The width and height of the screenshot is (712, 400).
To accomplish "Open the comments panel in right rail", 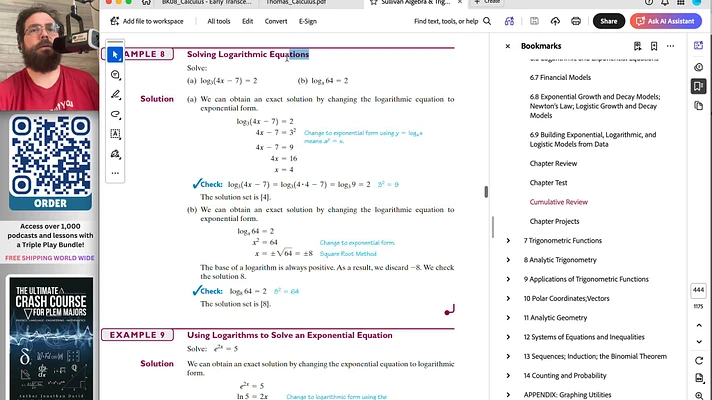I will click(x=698, y=67).
